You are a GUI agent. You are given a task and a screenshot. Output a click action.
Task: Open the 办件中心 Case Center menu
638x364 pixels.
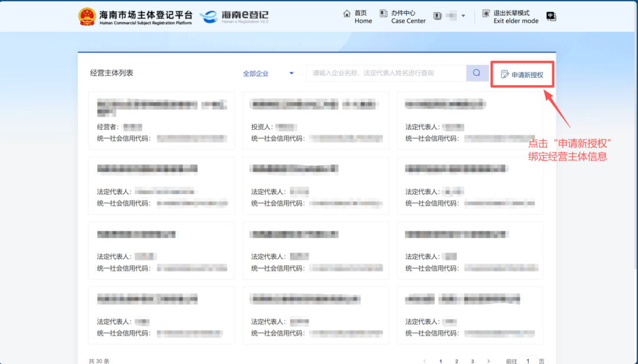tap(408, 17)
